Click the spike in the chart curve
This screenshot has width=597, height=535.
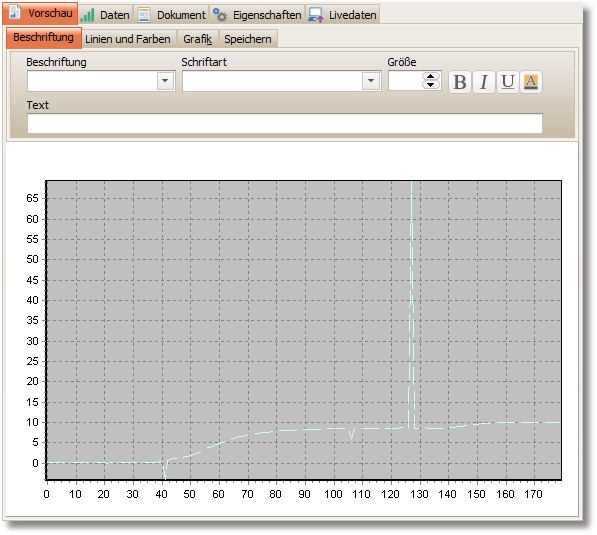(412, 305)
